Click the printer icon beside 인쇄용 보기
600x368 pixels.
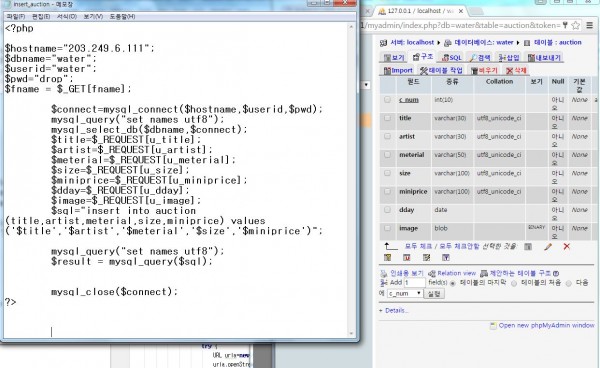click(383, 274)
